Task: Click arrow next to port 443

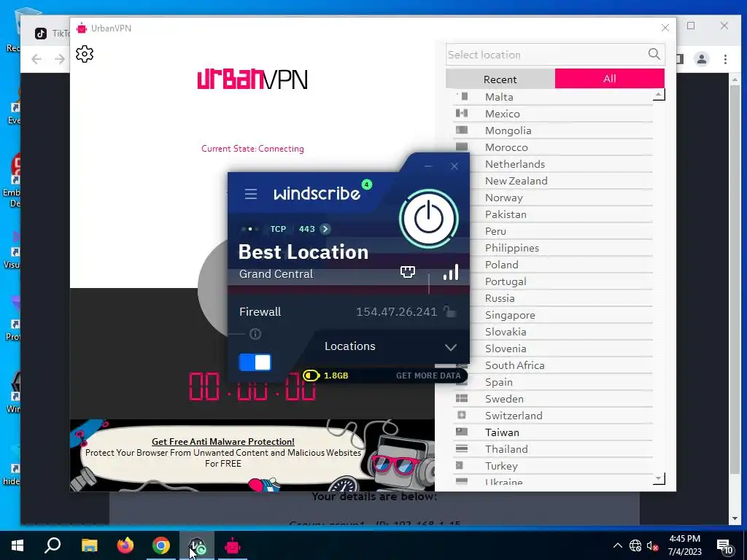Action: coord(325,229)
